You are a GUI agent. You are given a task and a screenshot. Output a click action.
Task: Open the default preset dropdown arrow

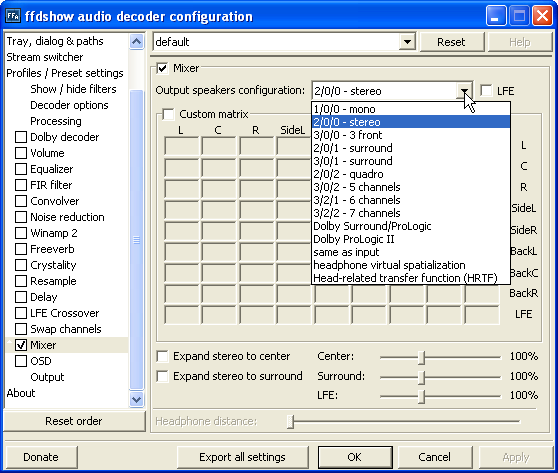point(407,42)
